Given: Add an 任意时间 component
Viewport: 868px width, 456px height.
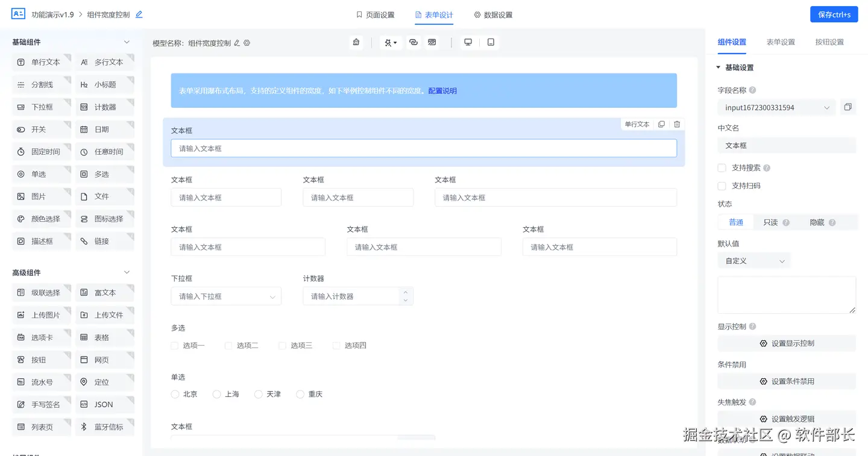Looking at the screenshot, I should point(104,152).
